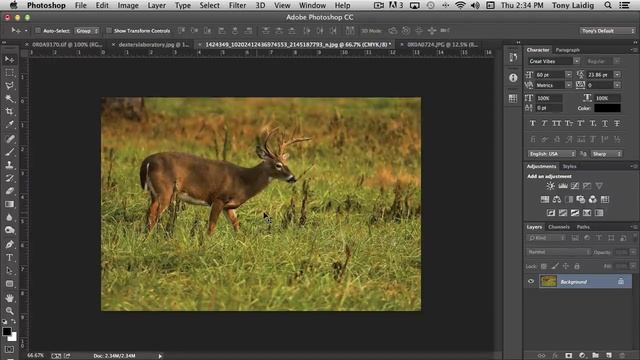This screenshot has height=360, width=640.
Task: Add a layer mask from Layers panel
Action: click(569, 356)
